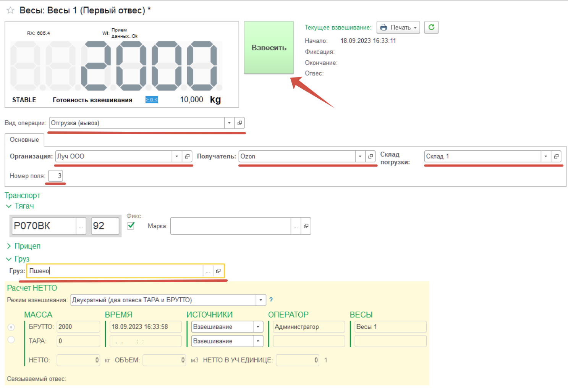This screenshot has width=568, height=392.
Task: Expand the Вид операции dropdown list
Action: (x=229, y=123)
